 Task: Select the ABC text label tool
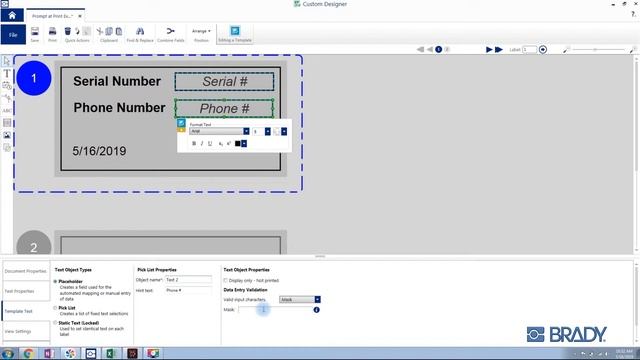pyautogui.click(x=7, y=111)
